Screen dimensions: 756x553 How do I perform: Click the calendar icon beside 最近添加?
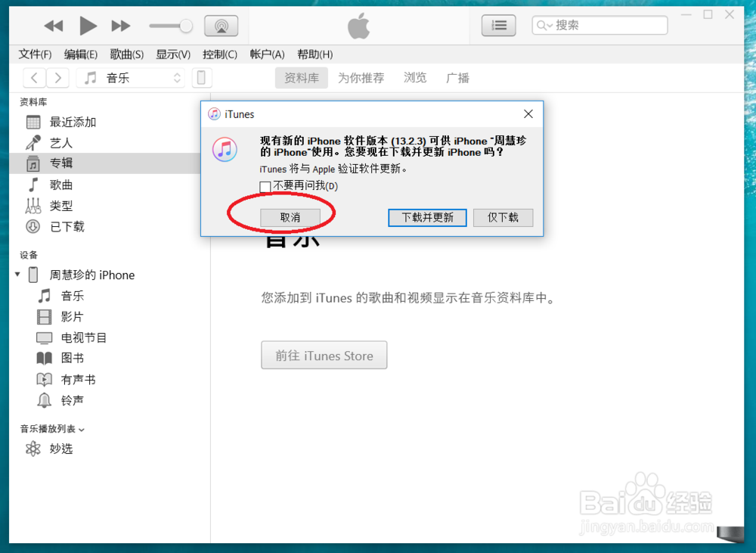click(33, 122)
